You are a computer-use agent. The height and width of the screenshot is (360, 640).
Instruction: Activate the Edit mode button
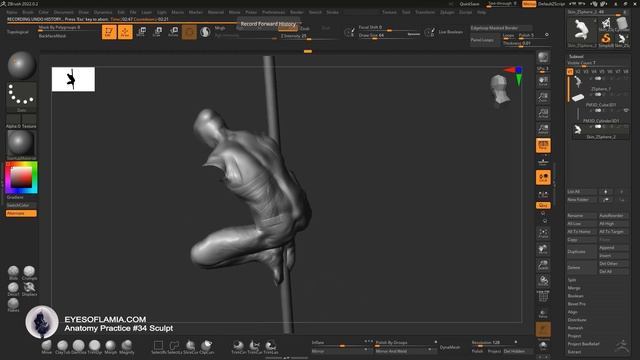(x=109, y=32)
